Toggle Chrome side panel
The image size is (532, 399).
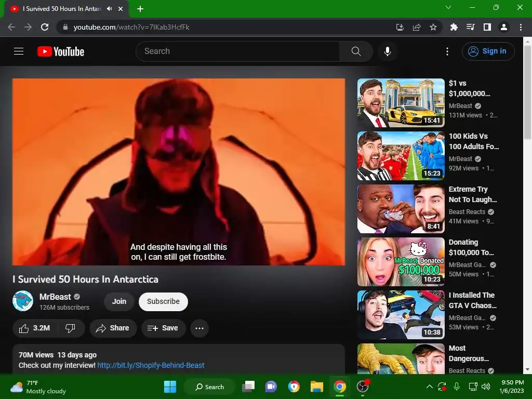tap(487, 27)
